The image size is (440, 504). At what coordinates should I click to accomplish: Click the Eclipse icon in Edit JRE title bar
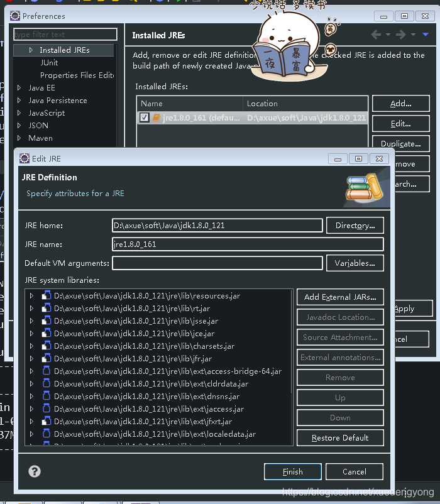coord(25,158)
